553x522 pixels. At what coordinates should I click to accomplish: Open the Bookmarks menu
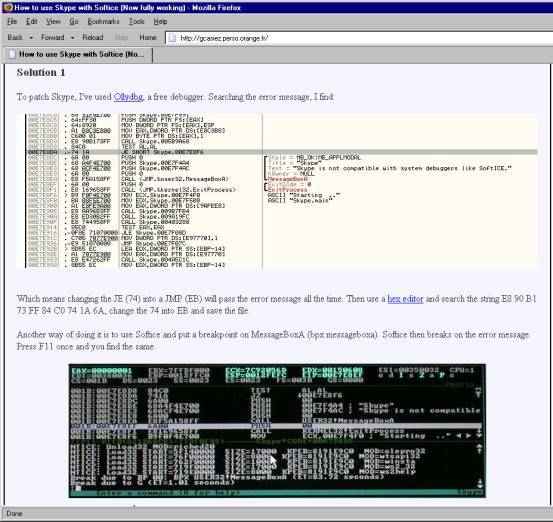pos(103,22)
